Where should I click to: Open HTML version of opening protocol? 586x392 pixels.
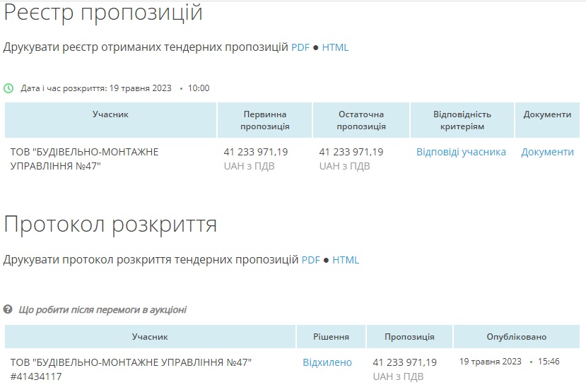pyautogui.click(x=346, y=260)
